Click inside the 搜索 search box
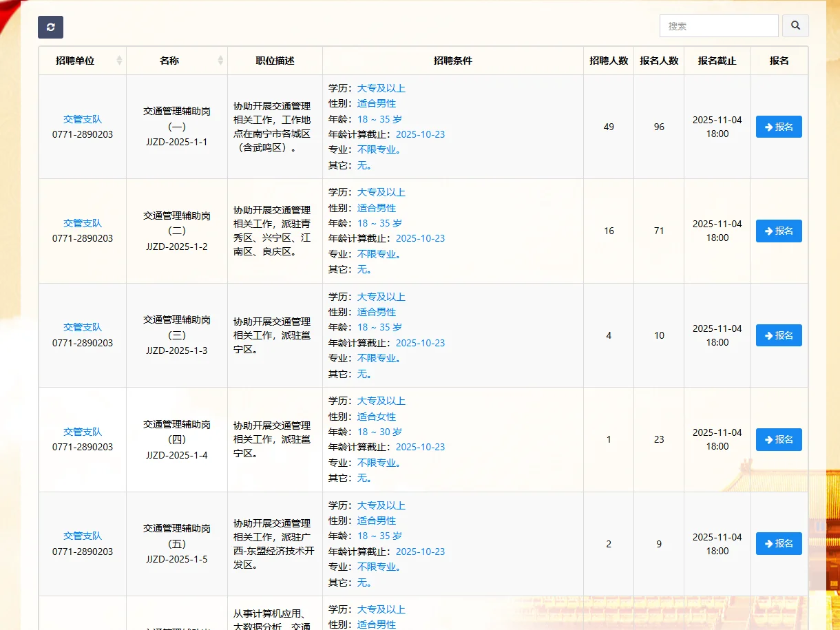Viewport: 840px width, 630px height. pyautogui.click(x=719, y=25)
